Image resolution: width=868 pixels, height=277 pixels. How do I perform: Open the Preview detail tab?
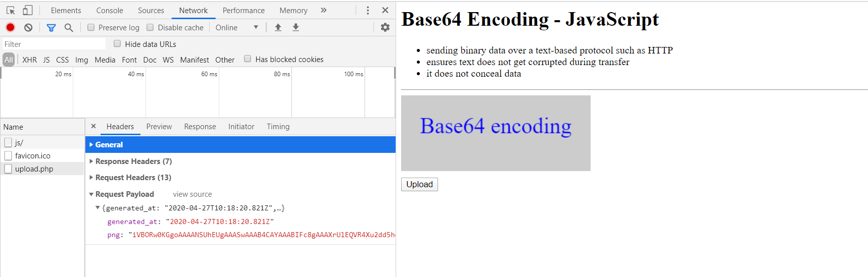coord(159,126)
